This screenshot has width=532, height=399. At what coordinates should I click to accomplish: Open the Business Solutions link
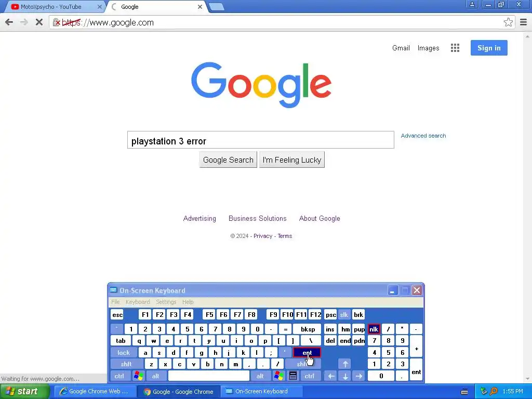point(258,219)
